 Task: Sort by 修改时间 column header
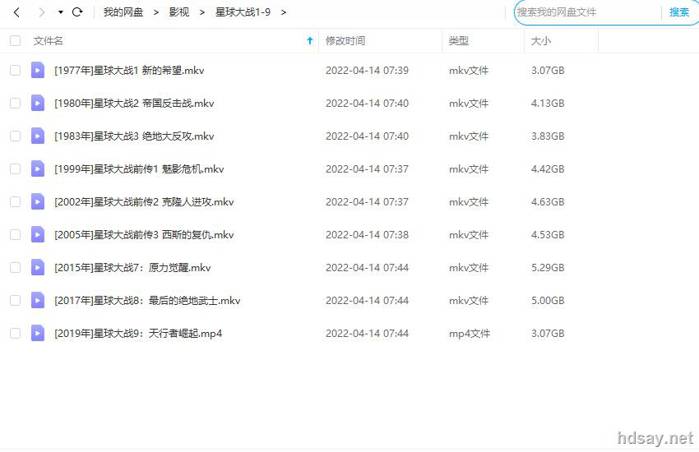[x=345, y=41]
